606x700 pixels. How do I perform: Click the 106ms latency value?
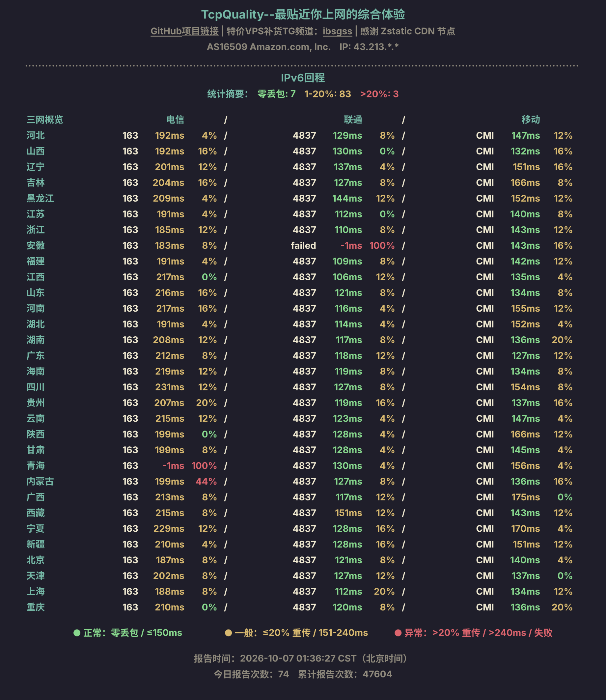click(347, 277)
